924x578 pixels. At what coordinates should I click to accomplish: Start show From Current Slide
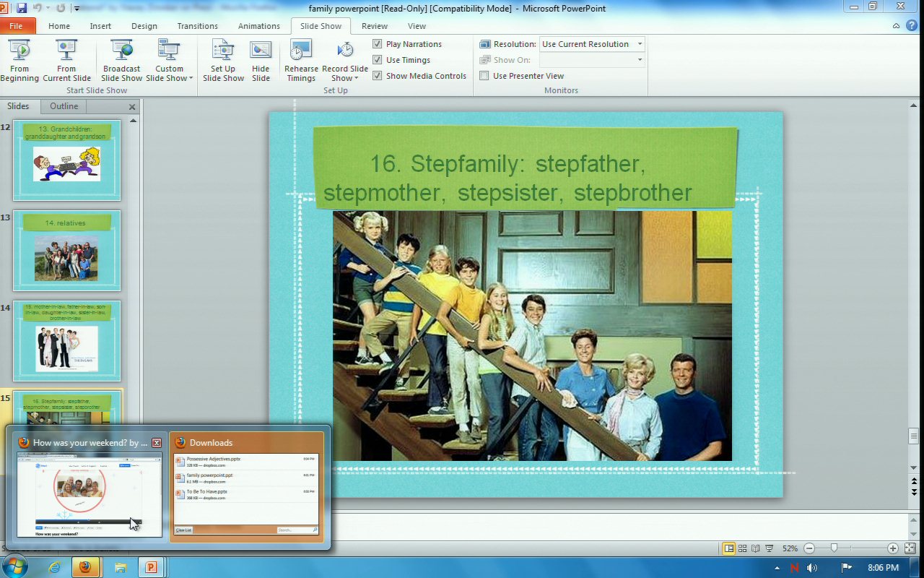[x=66, y=61]
